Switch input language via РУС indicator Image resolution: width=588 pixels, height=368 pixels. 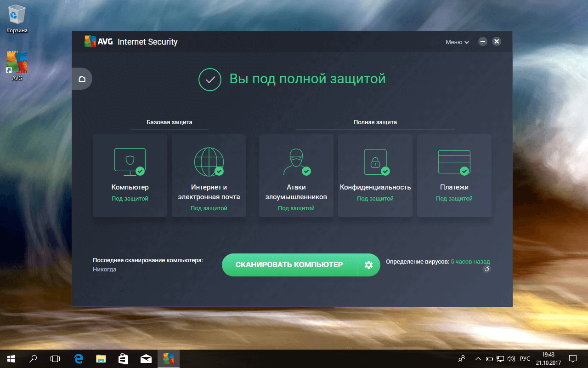point(525,358)
